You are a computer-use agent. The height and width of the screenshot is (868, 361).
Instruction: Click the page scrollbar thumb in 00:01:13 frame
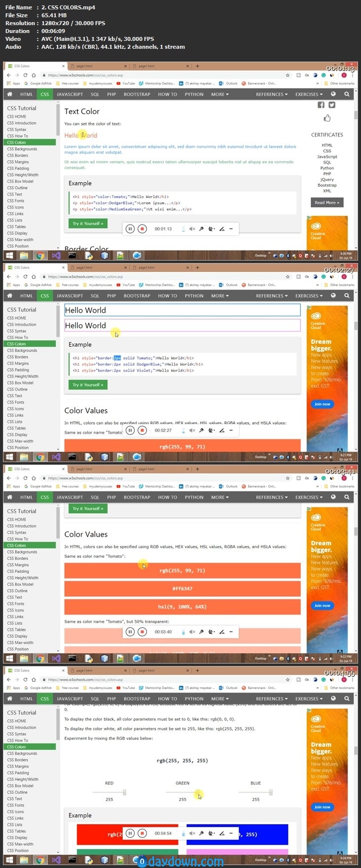(x=356, y=115)
